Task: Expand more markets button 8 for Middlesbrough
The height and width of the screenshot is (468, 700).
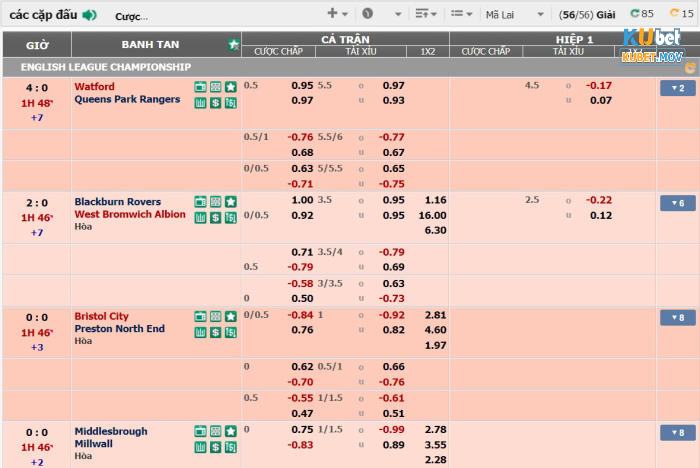Action: click(678, 433)
